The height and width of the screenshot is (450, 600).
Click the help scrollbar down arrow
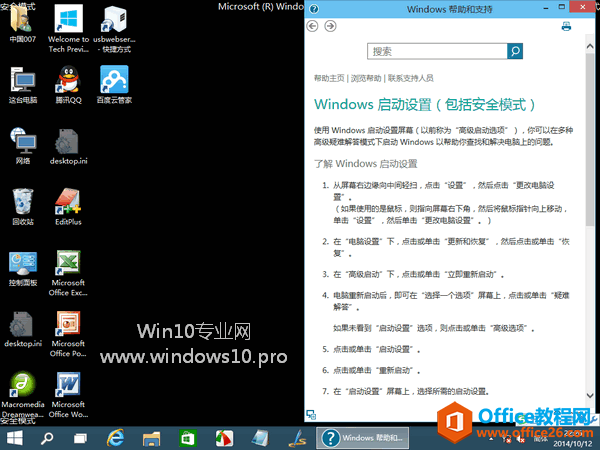pyautogui.click(x=590, y=395)
